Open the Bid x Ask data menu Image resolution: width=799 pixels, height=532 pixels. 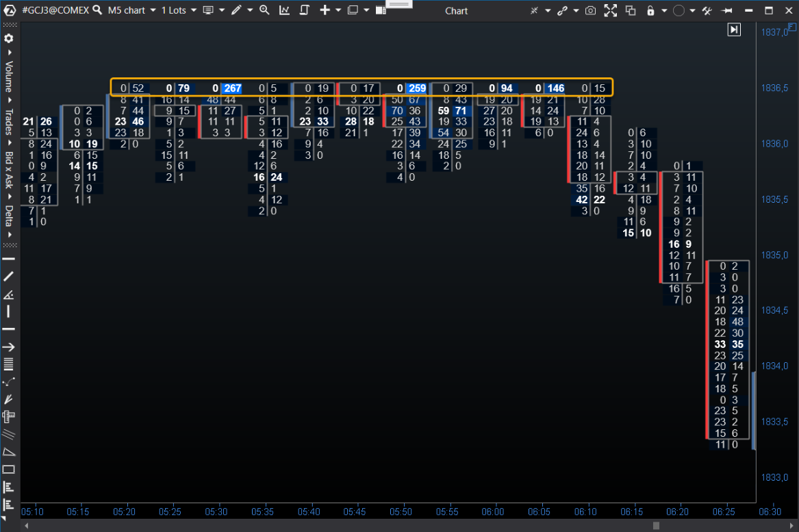pos(9,171)
